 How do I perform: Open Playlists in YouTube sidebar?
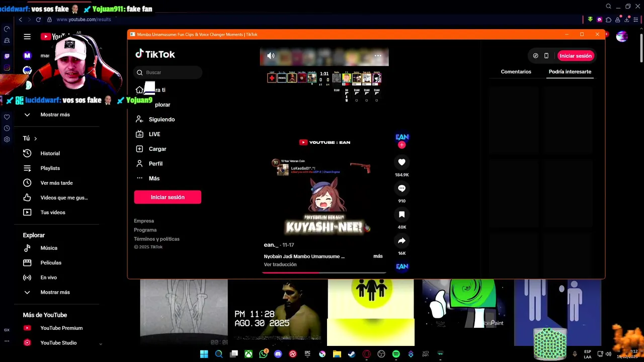[50, 168]
